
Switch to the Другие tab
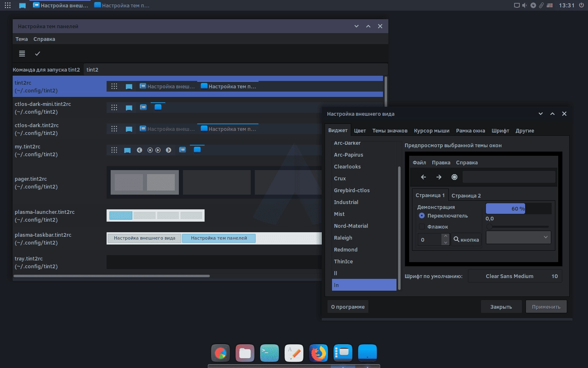click(525, 130)
